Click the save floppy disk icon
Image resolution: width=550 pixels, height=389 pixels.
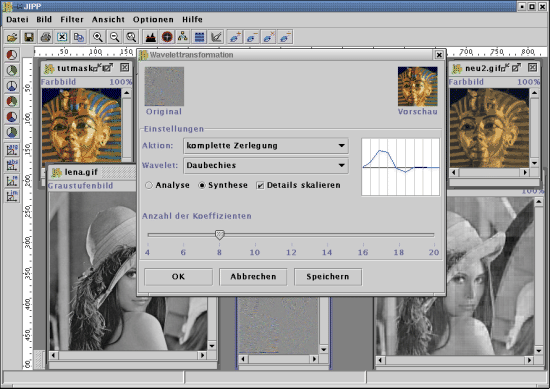tap(29, 37)
